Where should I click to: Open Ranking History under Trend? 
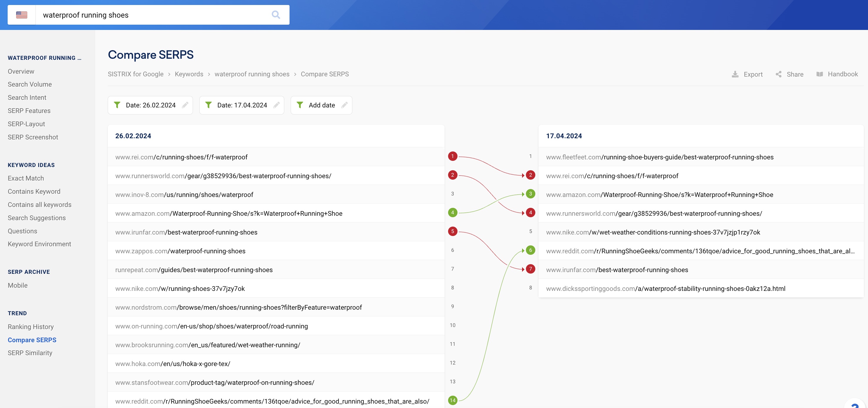(x=31, y=327)
